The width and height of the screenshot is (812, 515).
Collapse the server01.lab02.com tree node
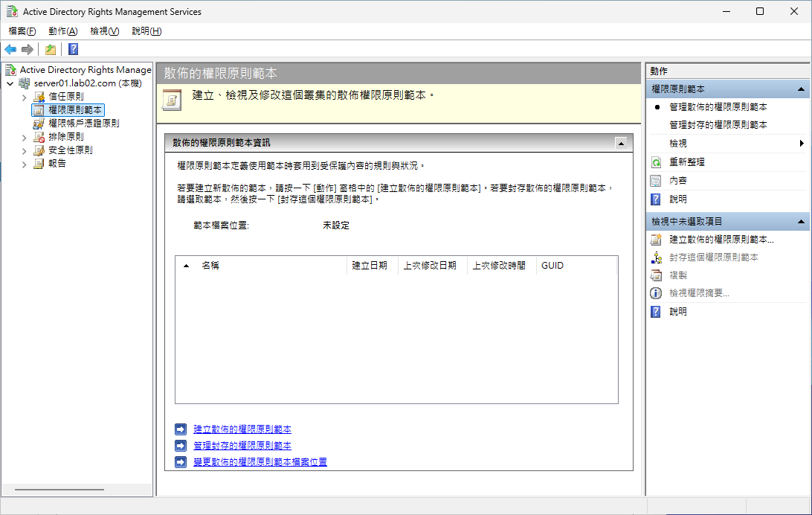click(10, 83)
